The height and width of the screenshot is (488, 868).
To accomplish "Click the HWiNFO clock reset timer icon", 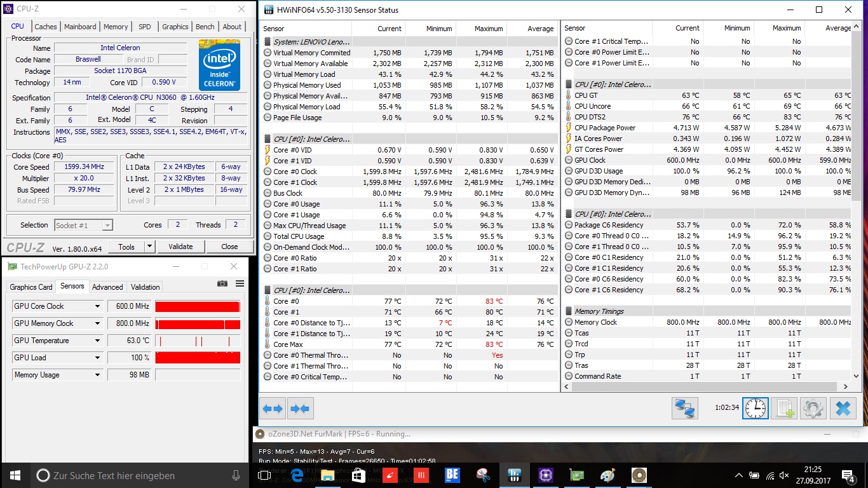I will 756,408.
